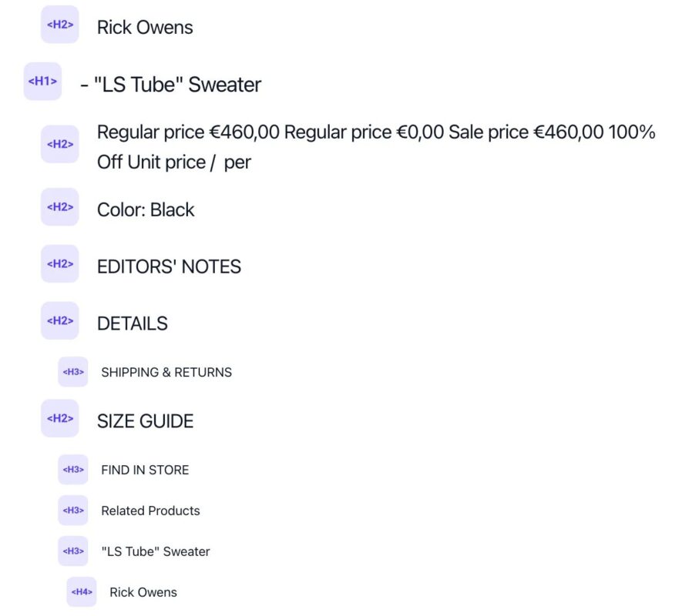This screenshot has height=616, width=682.
Task: Select the H2 badge beside EDITORS' NOTES
Action: [60, 264]
